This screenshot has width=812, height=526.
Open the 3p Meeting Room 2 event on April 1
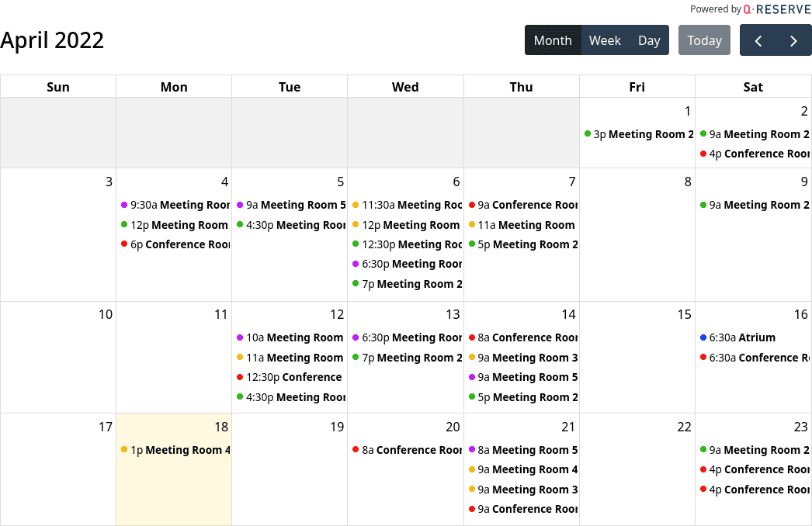tap(641, 133)
